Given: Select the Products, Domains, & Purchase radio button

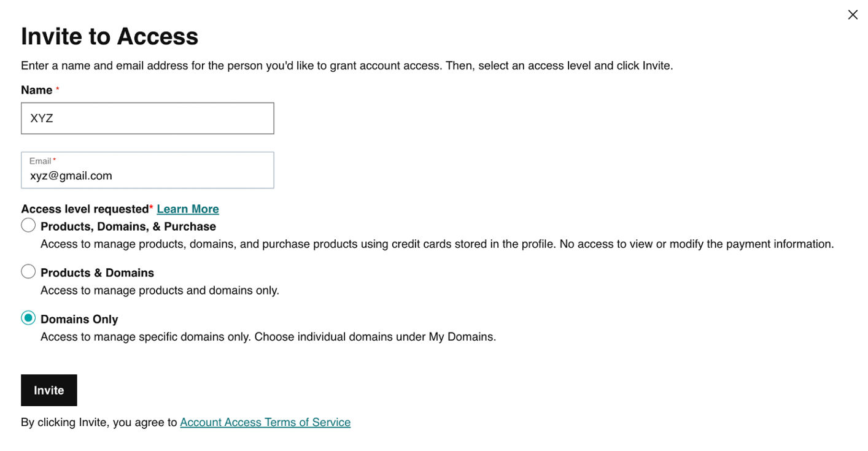Looking at the screenshot, I should tap(28, 225).
